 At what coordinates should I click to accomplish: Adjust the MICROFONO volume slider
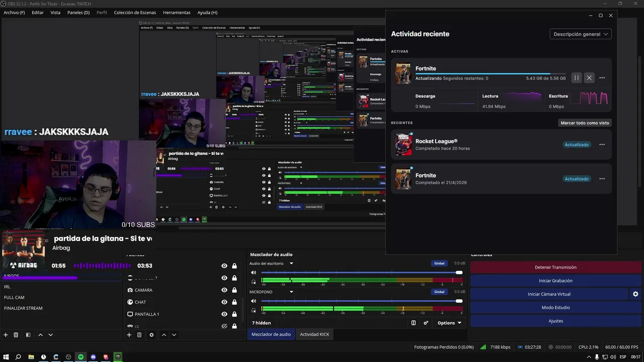tap(361, 301)
